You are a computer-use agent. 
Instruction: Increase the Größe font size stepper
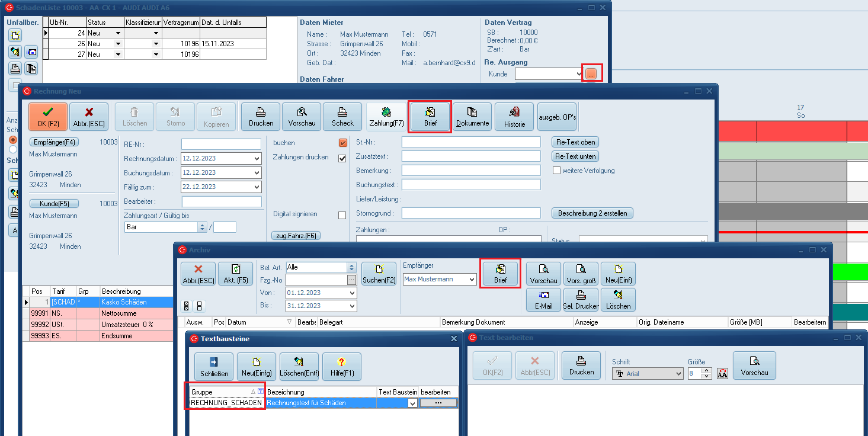click(707, 371)
